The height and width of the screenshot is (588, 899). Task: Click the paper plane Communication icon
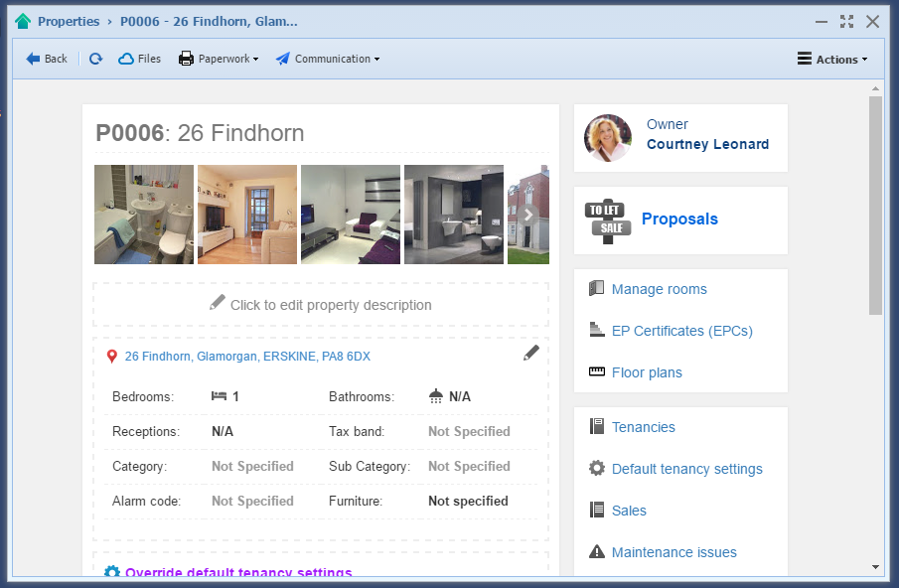283,59
